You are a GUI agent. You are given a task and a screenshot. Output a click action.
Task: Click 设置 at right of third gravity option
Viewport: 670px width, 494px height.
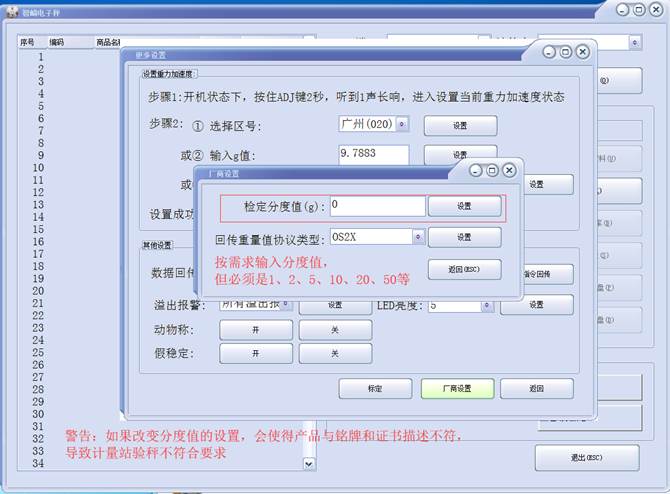coord(547,184)
